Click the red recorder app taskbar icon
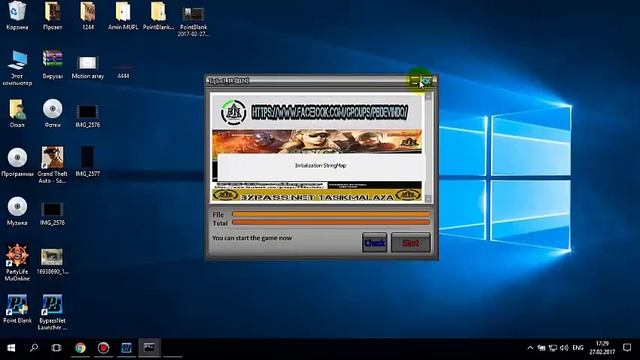 click(103, 348)
